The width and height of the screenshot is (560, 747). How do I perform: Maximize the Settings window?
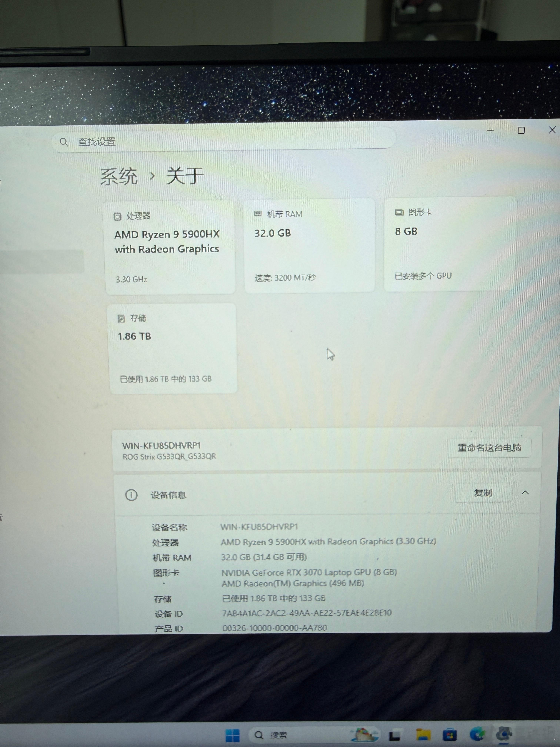pos(521,130)
